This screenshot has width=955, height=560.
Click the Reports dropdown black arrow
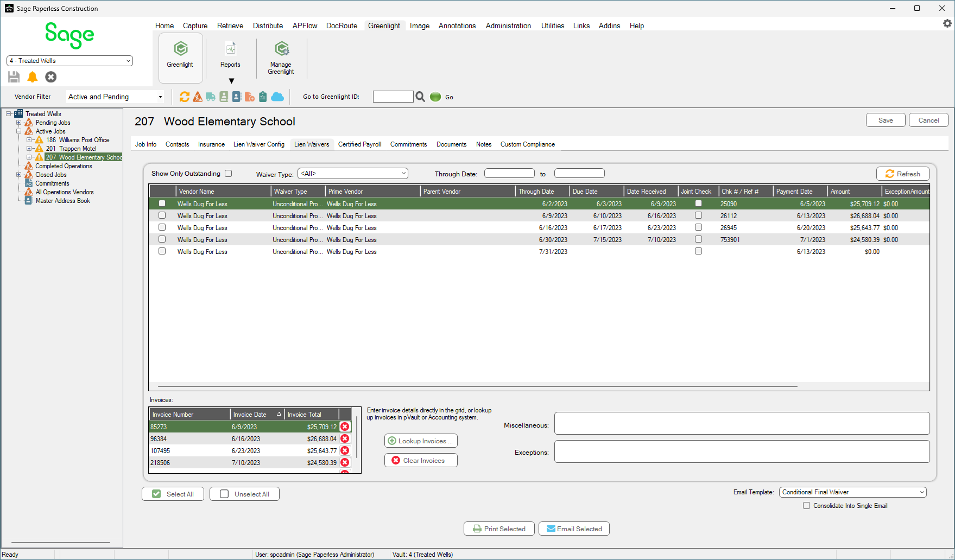pos(231,81)
